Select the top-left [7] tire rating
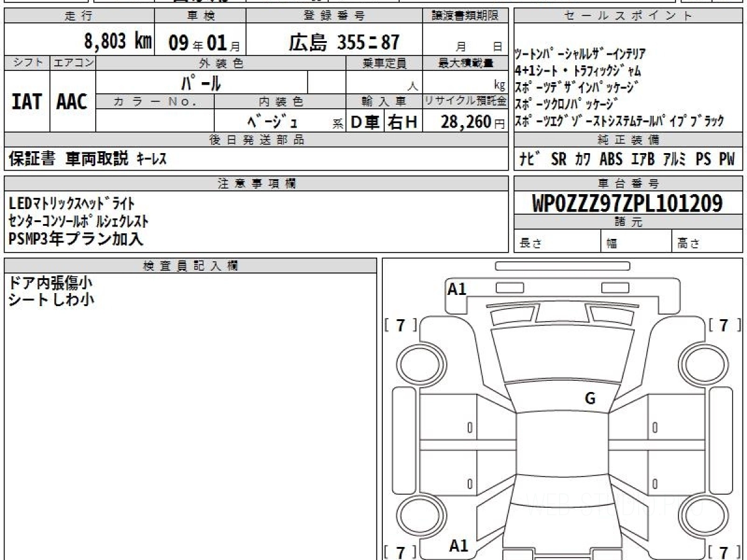 (x=401, y=325)
